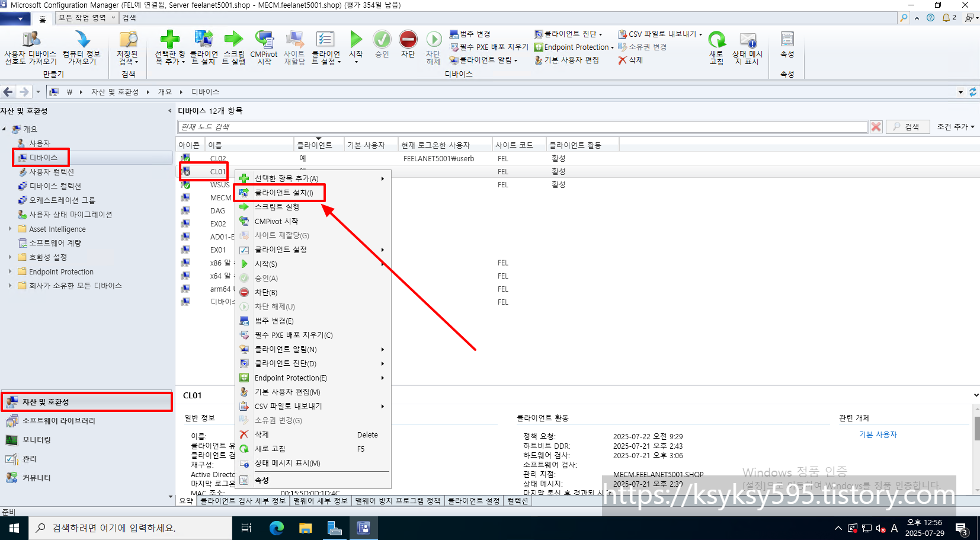Click the red X 삭제 ribbon item
The height and width of the screenshot is (540, 980).
pyautogui.click(x=630, y=60)
